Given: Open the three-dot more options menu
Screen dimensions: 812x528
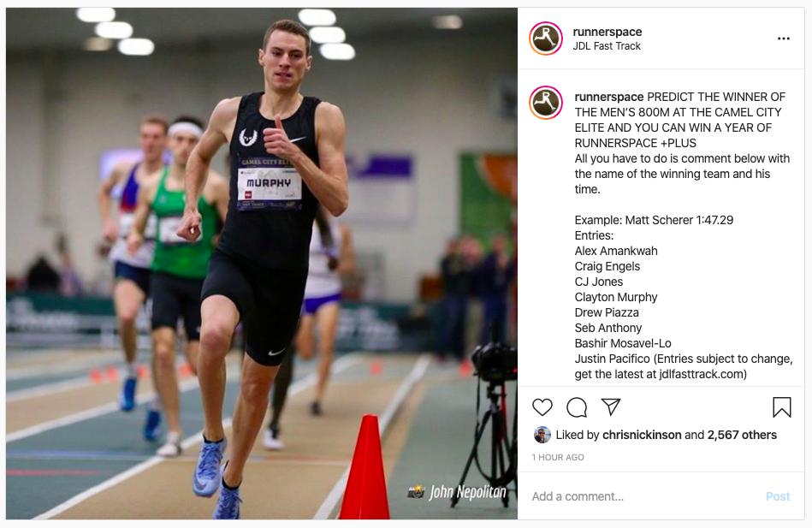Looking at the screenshot, I should coord(784,39).
